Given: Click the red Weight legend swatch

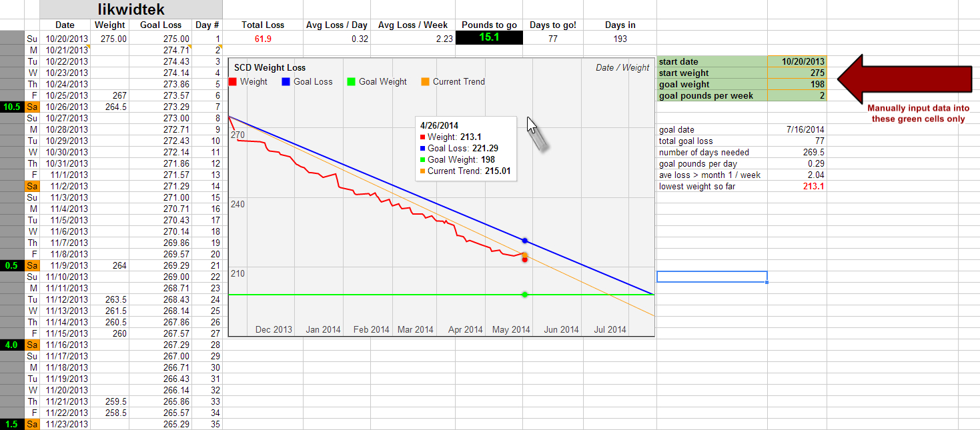Looking at the screenshot, I should tap(233, 82).
